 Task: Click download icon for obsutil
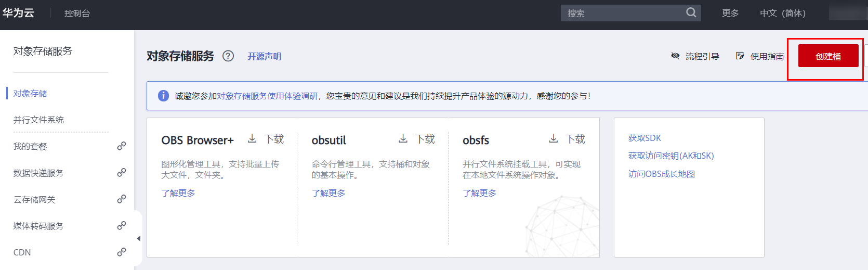tap(403, 138)
